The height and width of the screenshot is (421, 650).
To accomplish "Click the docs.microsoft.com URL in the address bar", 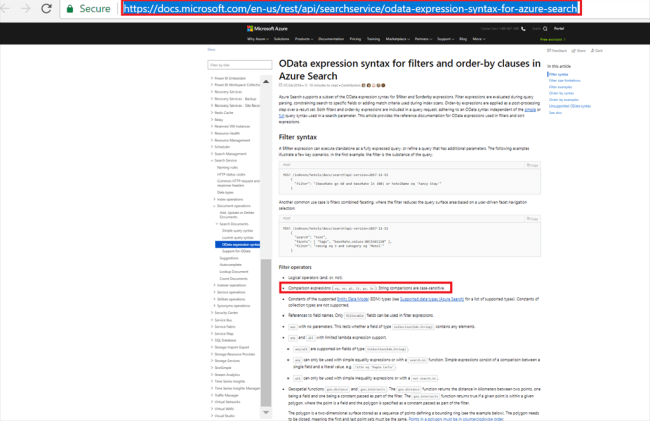I will 351,9.
